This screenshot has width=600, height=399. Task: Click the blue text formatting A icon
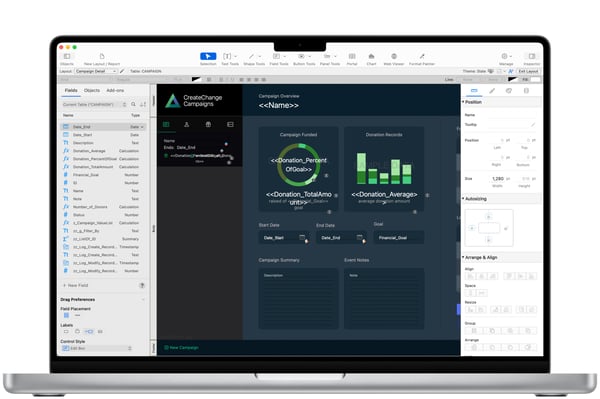point(510,71)
